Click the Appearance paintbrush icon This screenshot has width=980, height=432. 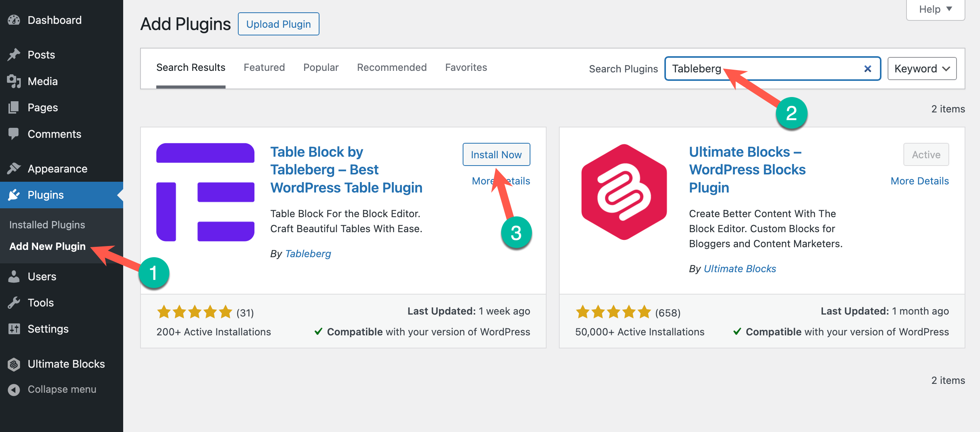pyautogui.click(x=14, y=169)
